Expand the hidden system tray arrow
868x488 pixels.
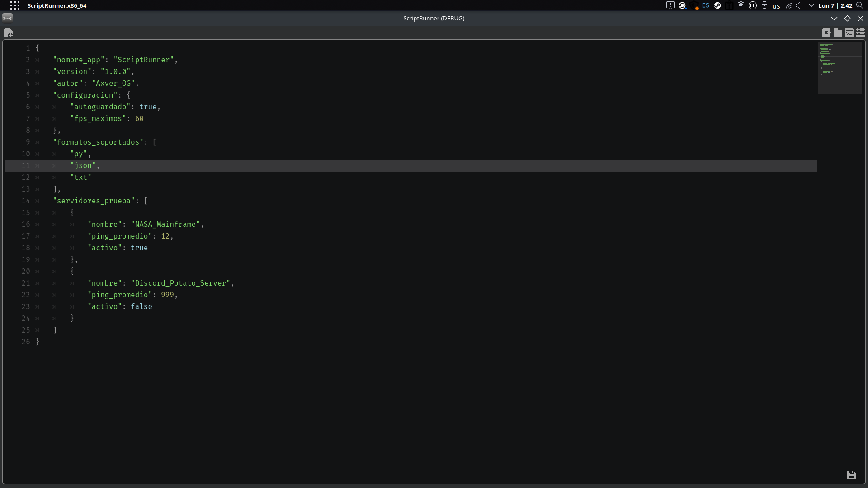tap(811, 6)
